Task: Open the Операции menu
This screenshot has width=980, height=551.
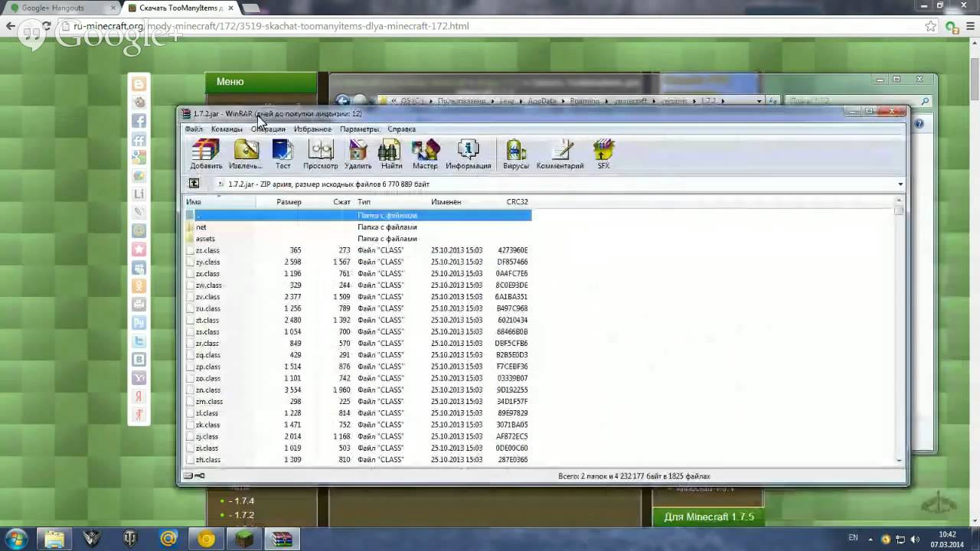Action: (268, 129)
